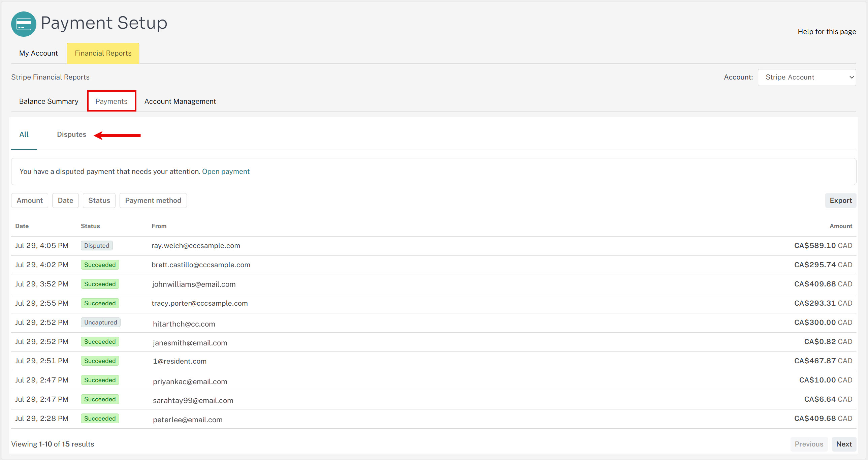Click the From column header
The image size is (868, 460).
point(159,226)
